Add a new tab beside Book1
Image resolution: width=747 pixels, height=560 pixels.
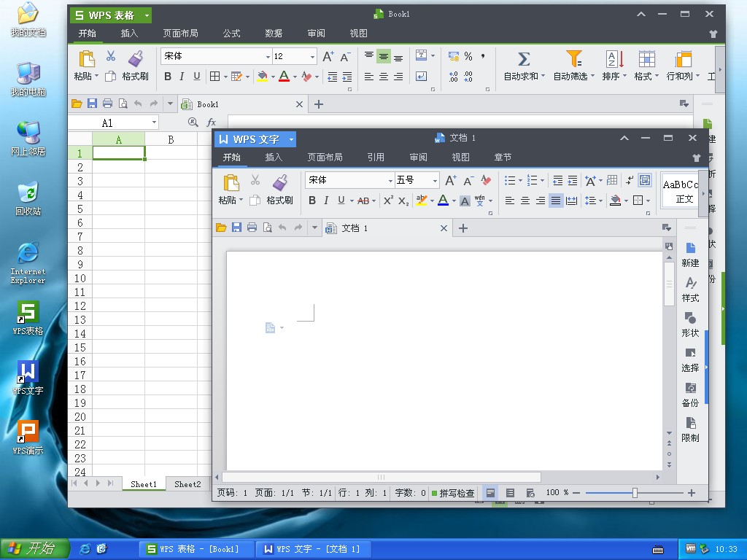pos(319,104)
